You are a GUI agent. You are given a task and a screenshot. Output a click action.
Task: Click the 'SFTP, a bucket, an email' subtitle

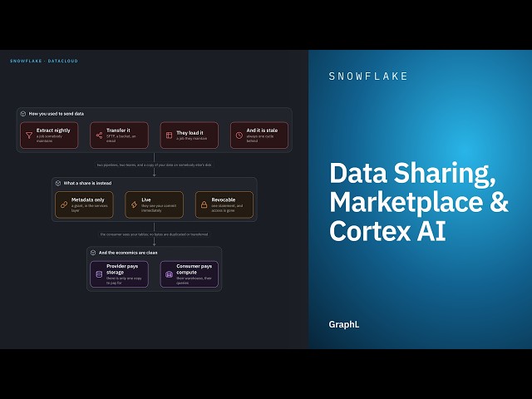(121, 139)
